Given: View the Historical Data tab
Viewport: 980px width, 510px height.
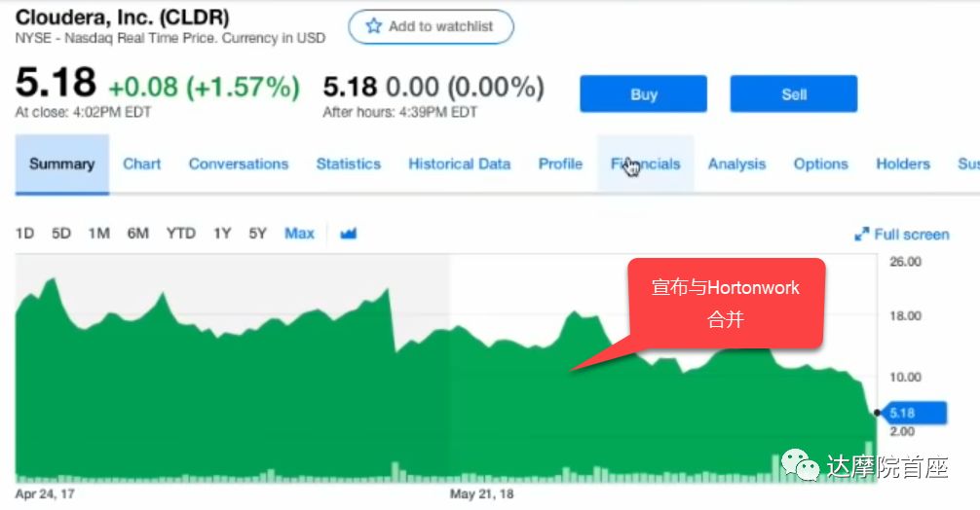Looking at the screenshot, I should [459, 164].
